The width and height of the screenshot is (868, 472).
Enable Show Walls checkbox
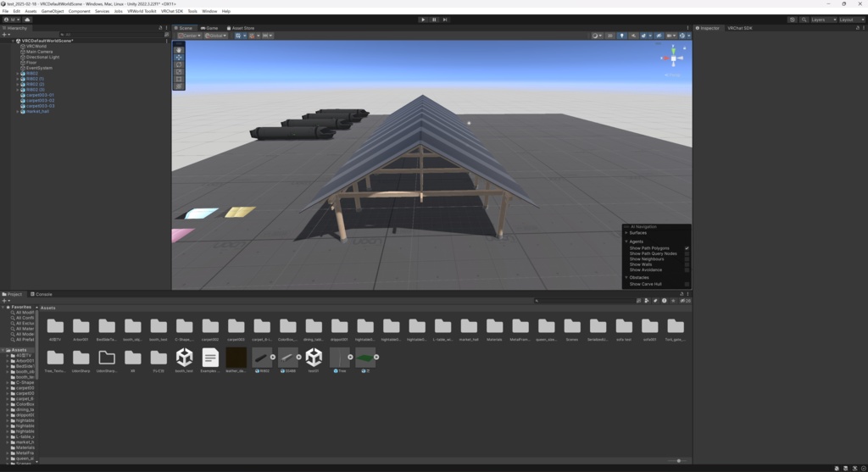tap(687, 264)
